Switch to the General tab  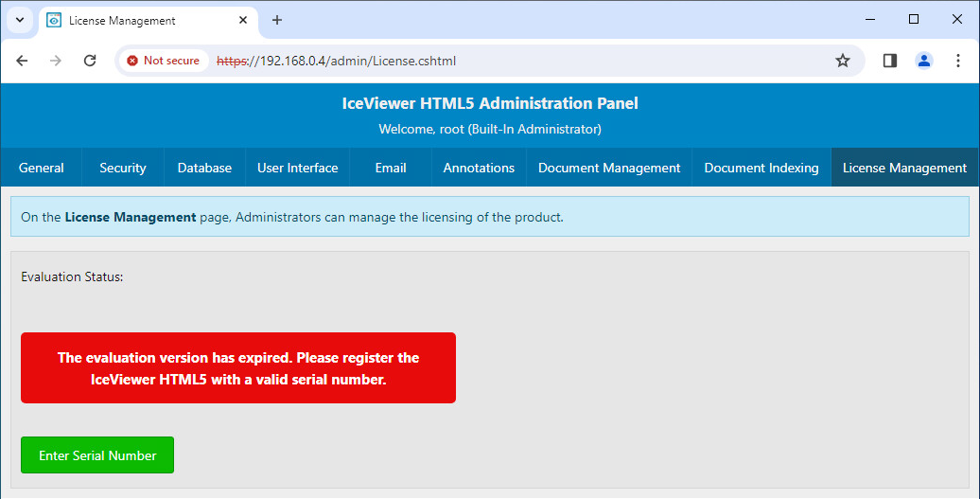(x=42, y=168)
